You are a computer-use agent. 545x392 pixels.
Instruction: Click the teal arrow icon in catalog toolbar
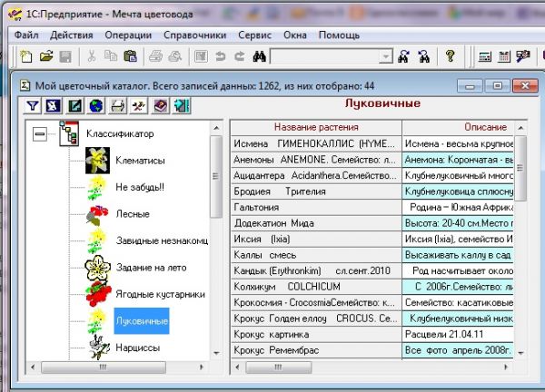pos(182,105)
